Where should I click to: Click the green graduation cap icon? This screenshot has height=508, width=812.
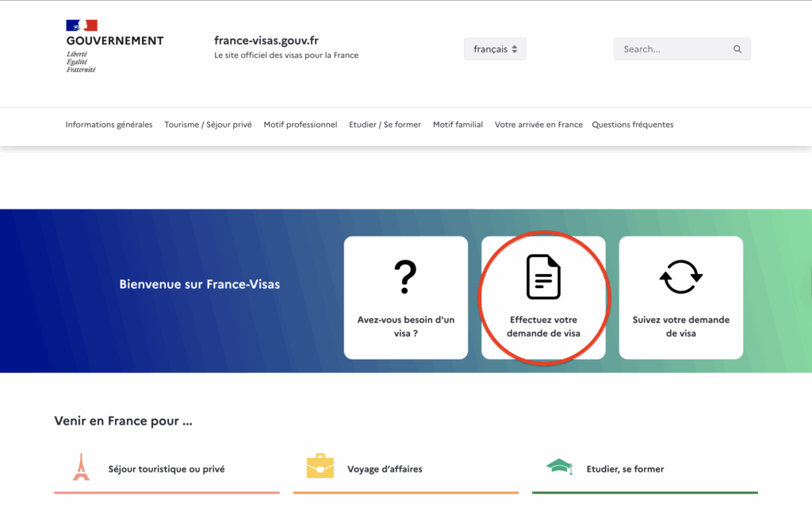point(559,467)
